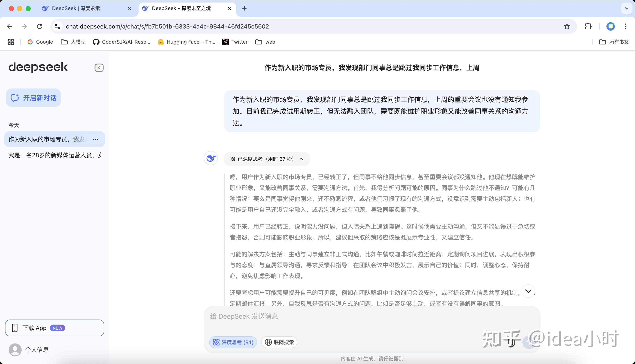Click the 下载 App button
Image resolution: width=635 pixels, height=364 pixels.
coord(54,328)
